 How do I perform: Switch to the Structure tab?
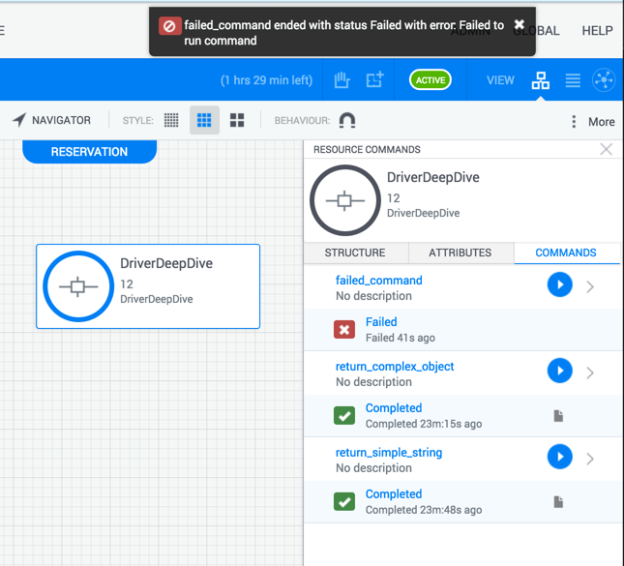tap(354, 253)
